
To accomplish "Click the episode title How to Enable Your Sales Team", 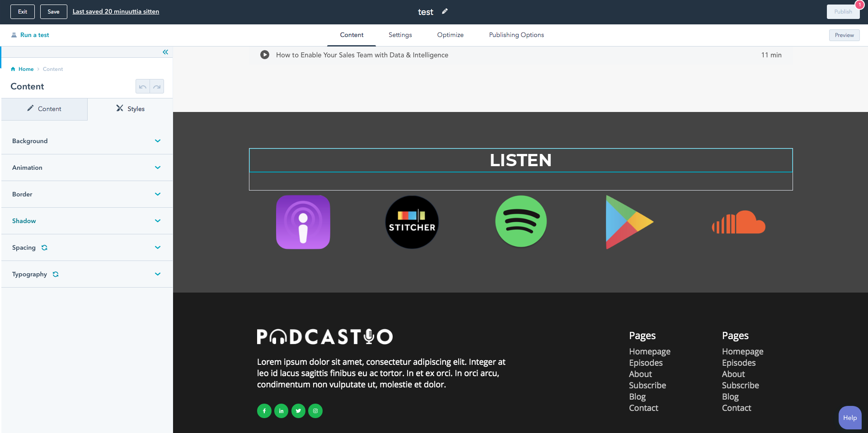I will [362, 55].
